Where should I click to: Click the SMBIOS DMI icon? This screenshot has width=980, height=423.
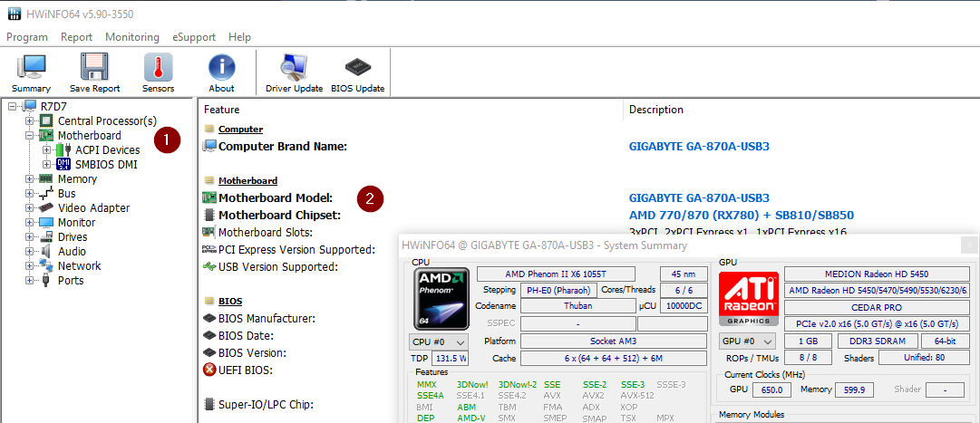(x=63, y=164)
